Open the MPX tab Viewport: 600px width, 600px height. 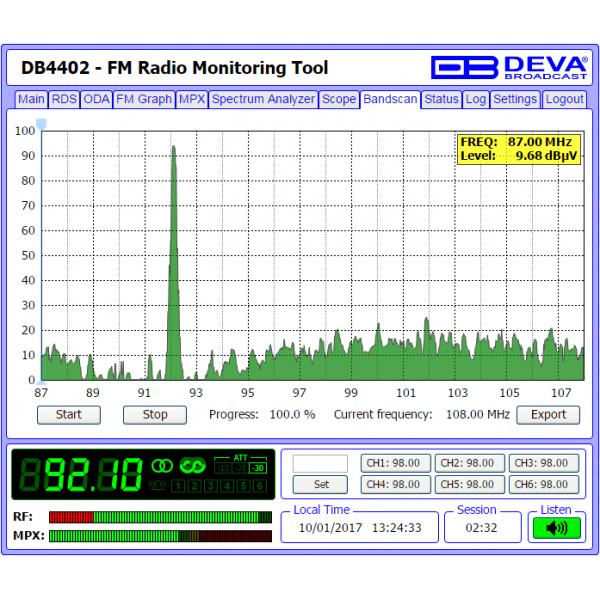pyautogui.click(x=192, y=99)
